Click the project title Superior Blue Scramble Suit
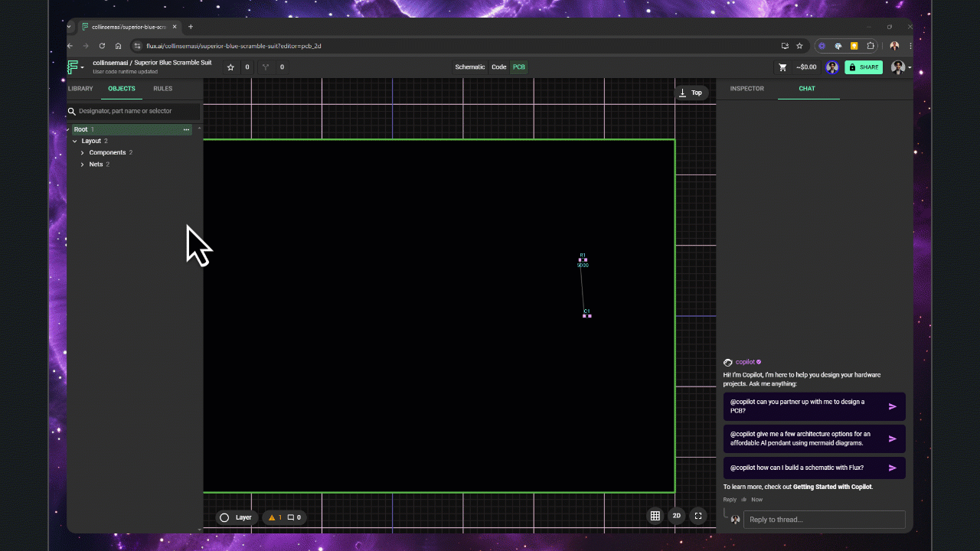 point(173,63)
